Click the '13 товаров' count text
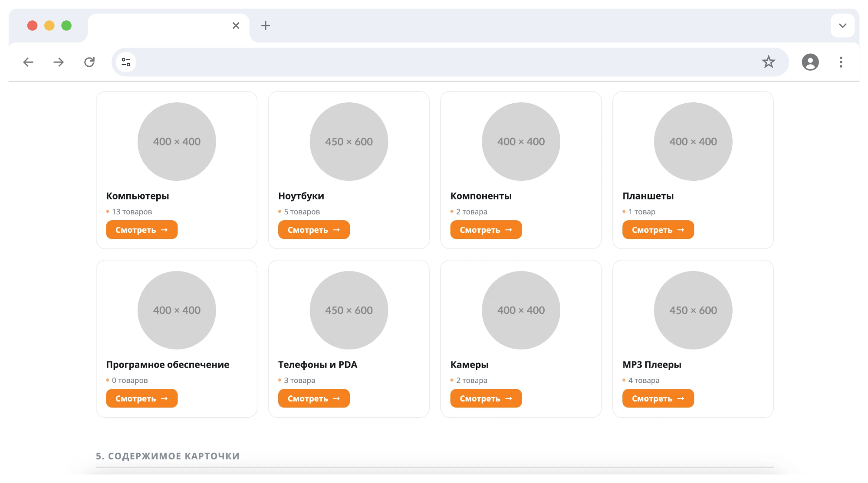The image size is (868, 483). pyautogui.click(x=132, y=212)
